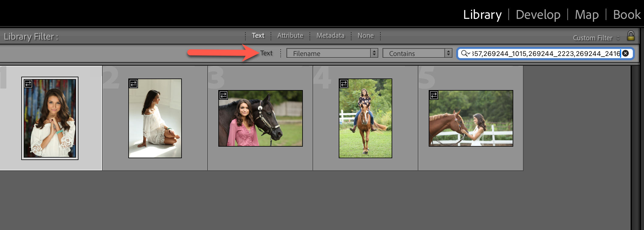Click badge icon on second thumbnail
Image resolution: width=644 pixels, height=230 pixels.
click(x=133, y=84)
